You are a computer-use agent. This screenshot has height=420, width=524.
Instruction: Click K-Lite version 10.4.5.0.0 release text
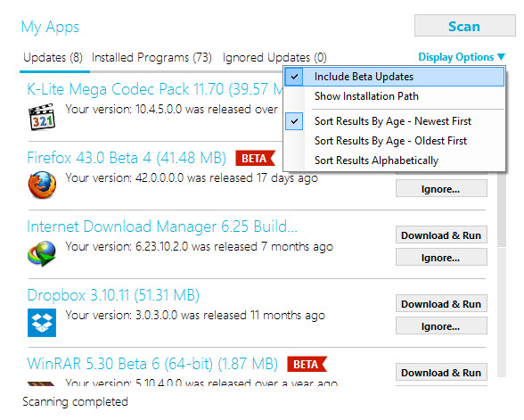(x=172, y=110)
